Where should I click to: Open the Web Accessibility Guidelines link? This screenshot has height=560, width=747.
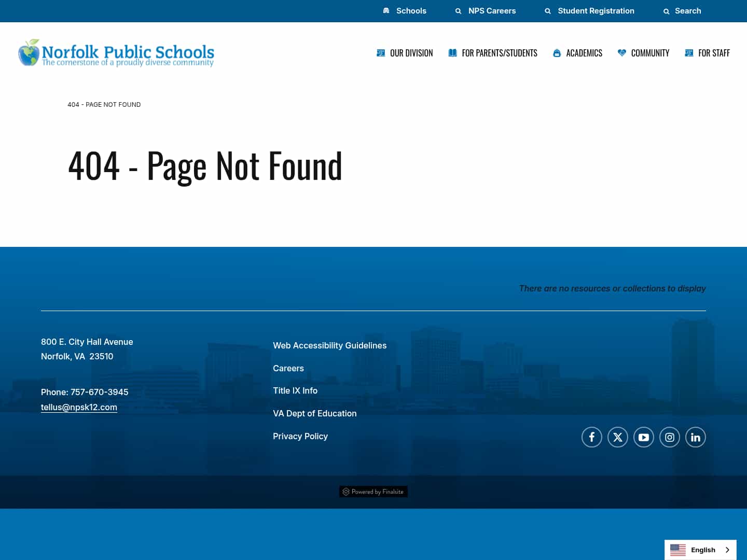pyautogui.click(x=329, y=345)
